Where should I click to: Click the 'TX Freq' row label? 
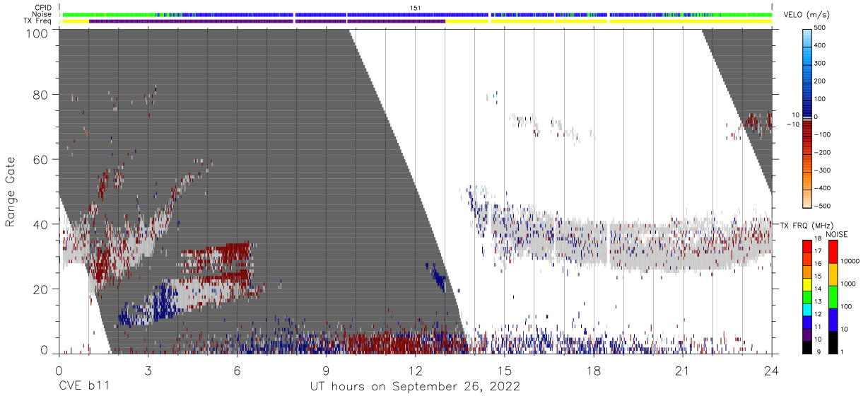38,21
